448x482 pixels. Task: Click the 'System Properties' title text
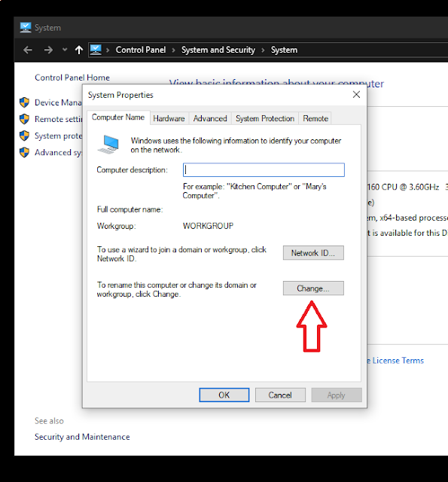click(x=120, y=95)
